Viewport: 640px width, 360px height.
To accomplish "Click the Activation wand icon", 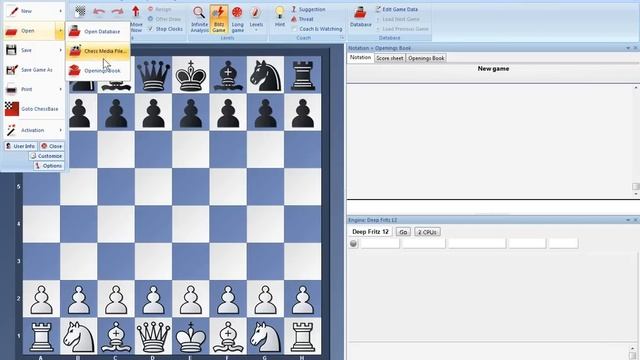I will pos(11,130).
